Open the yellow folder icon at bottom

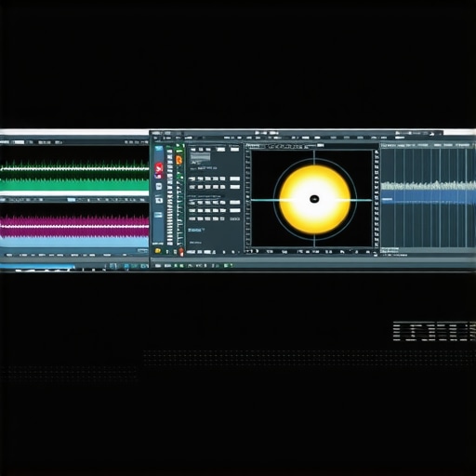tap(158, 251)
